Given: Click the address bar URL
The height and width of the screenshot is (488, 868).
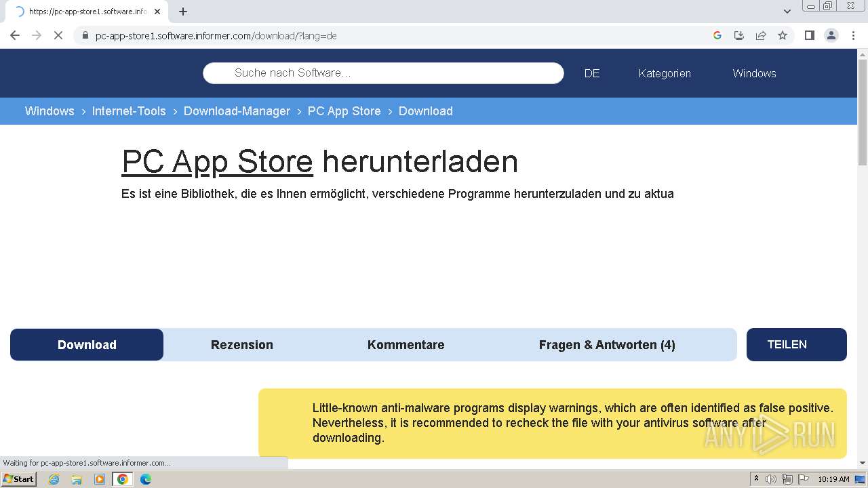Looking at the screenshot, I should tap(216, 36).
